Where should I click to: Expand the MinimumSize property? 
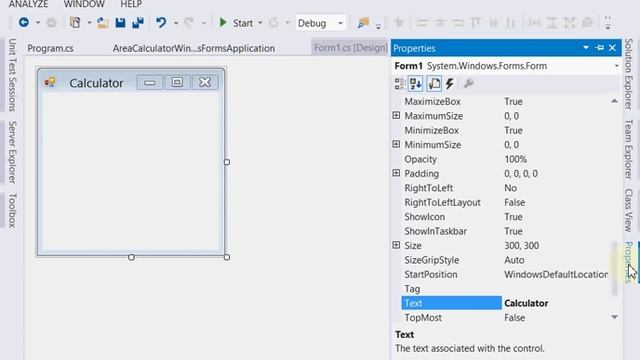click(x=396, y=144)
